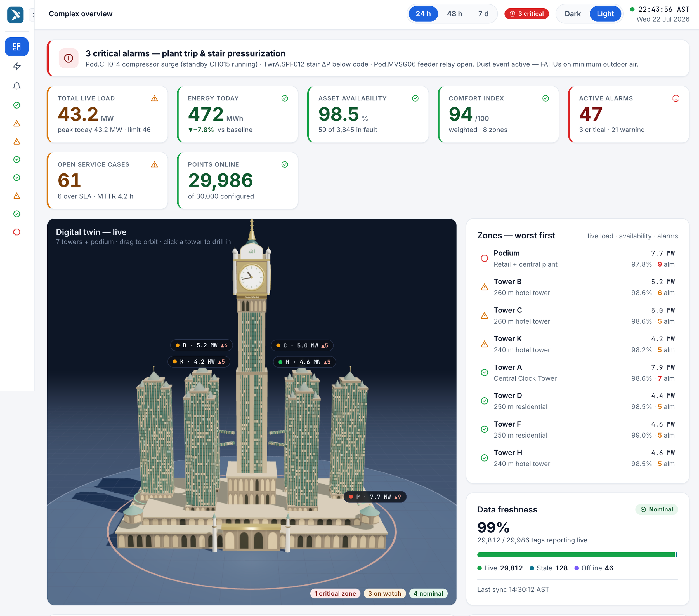Click the check icon on the Comfort Index card

[x=546, y=98]
